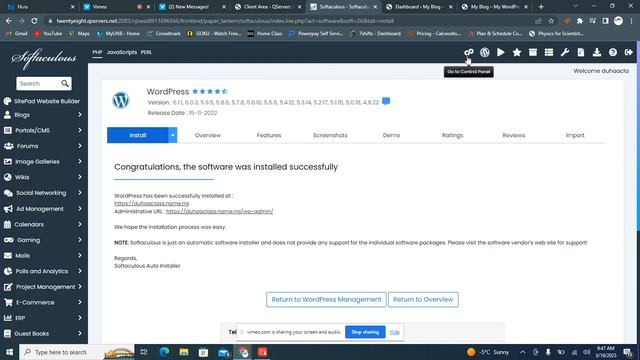Viewport: 640px width, 360px height.
Task: Open Mail app from taskbar
Action: point(224,352)
